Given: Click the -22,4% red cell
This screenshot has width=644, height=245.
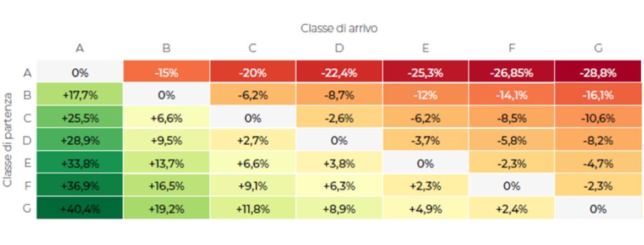Looking at the screenshot, I should click(339, 73).
